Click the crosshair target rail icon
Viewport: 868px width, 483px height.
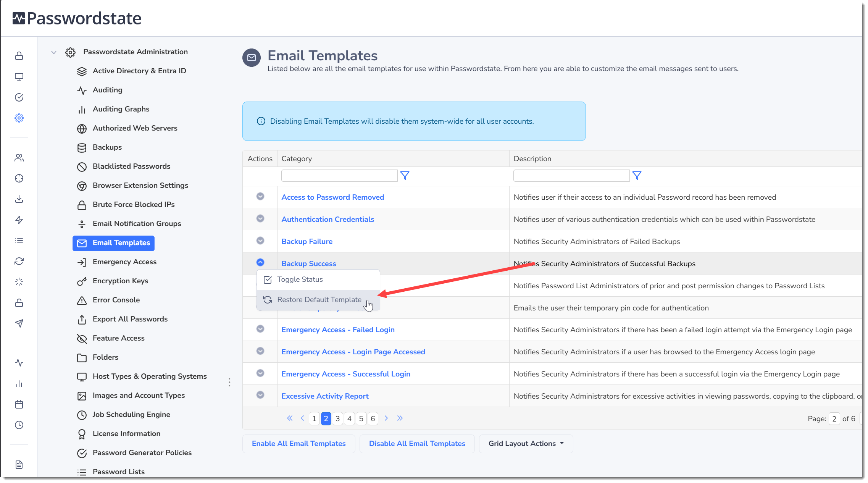click(19, 178)
